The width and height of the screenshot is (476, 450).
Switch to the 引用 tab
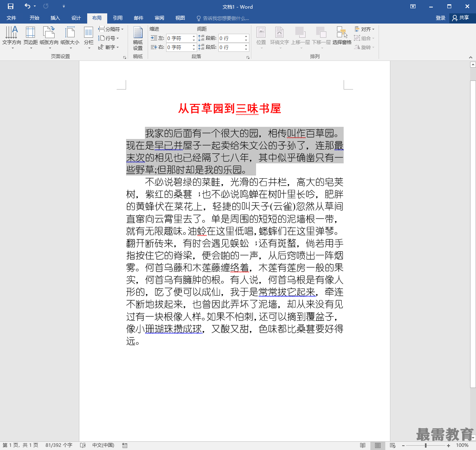118,18
